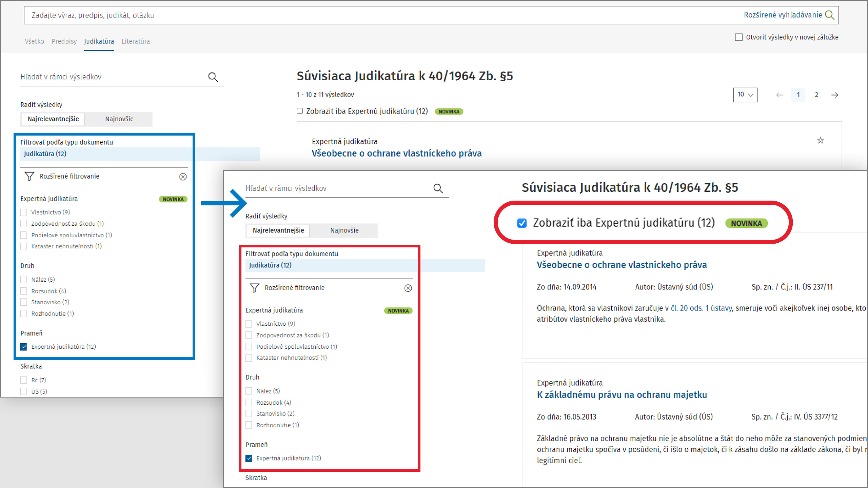The image size is (868, 488).
Task: Uncheck Expertná judikatúra (12) under Prameň
Action: pos(24,347)
